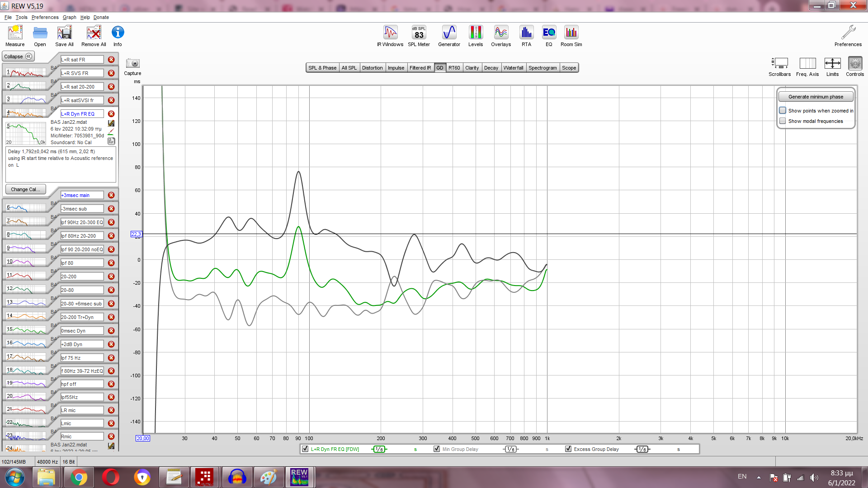Toggle Excess Group Delay trace checkbox
This screenshot has height=488, width=868.
568,449
